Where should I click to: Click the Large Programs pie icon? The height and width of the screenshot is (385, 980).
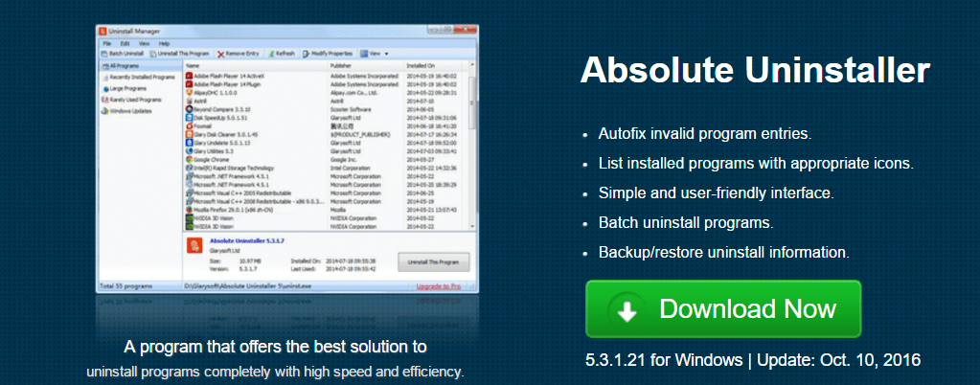[105, 89]
